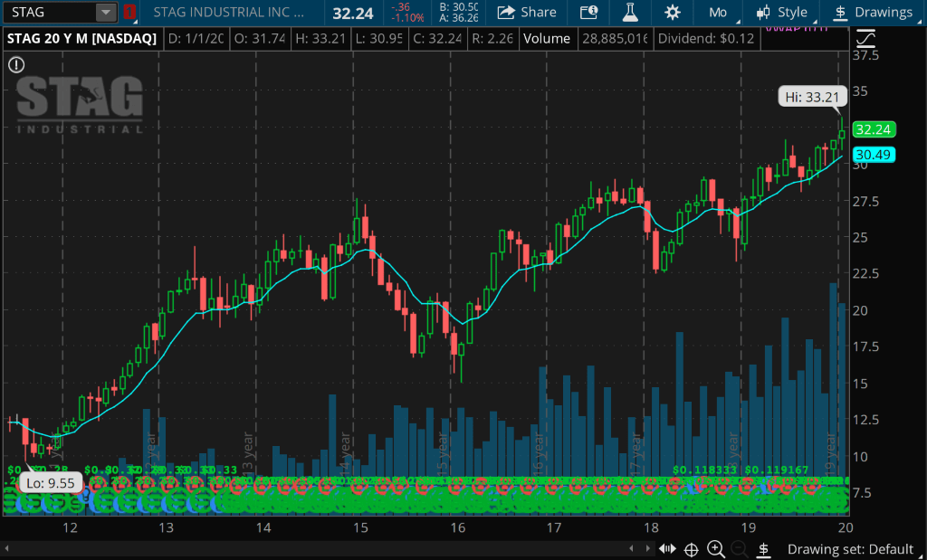Click the expand/compress time axis icon

667,548
